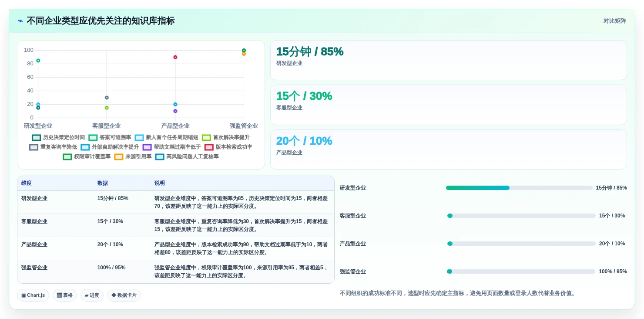Click the lightning icon beside the title
This screenshot has height=319, width=644.
point(20,21)
